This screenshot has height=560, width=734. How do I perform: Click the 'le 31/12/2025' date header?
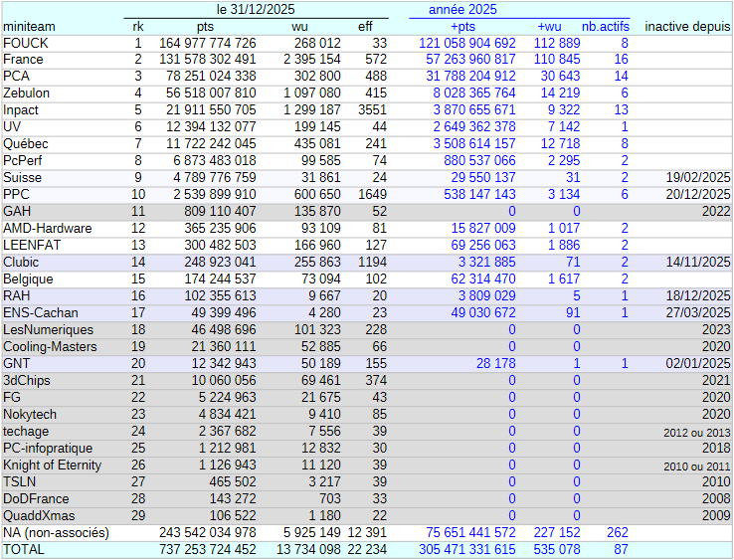[256, 9]
